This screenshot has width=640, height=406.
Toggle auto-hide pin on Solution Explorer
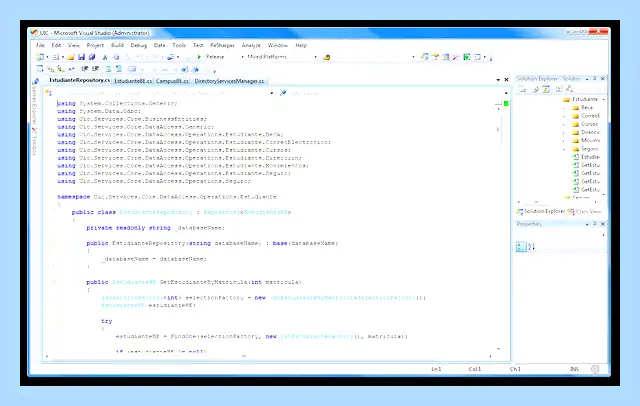click(x=595, y=78)
